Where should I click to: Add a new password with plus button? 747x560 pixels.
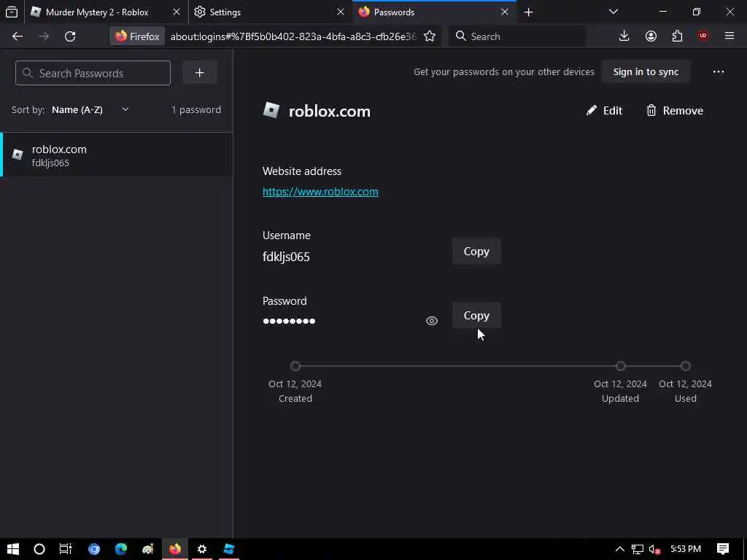point(200,73)
